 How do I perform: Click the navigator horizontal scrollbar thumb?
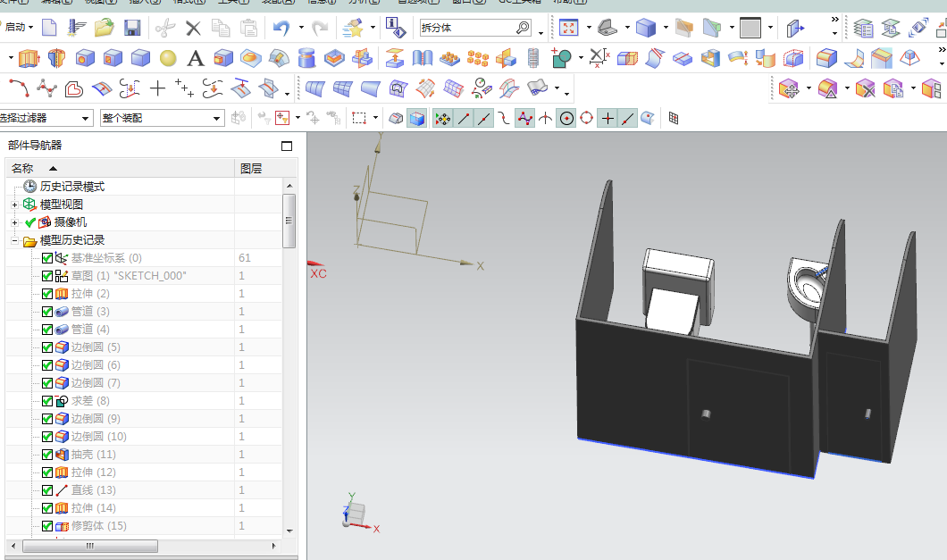[90, 546]
